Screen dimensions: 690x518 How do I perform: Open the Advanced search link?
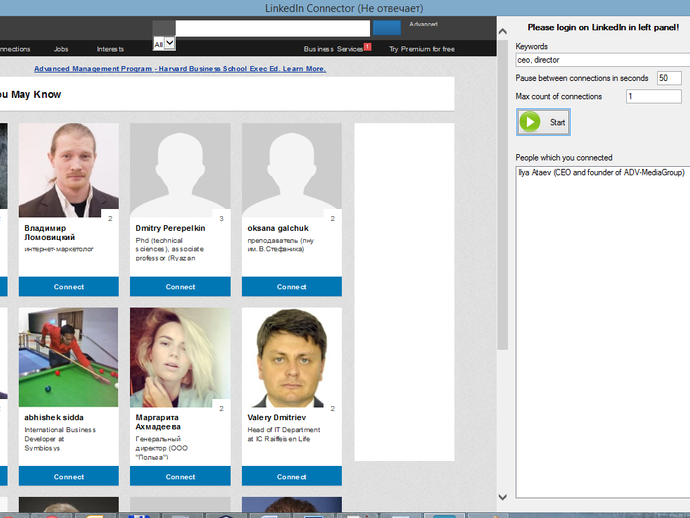point(423,24)
